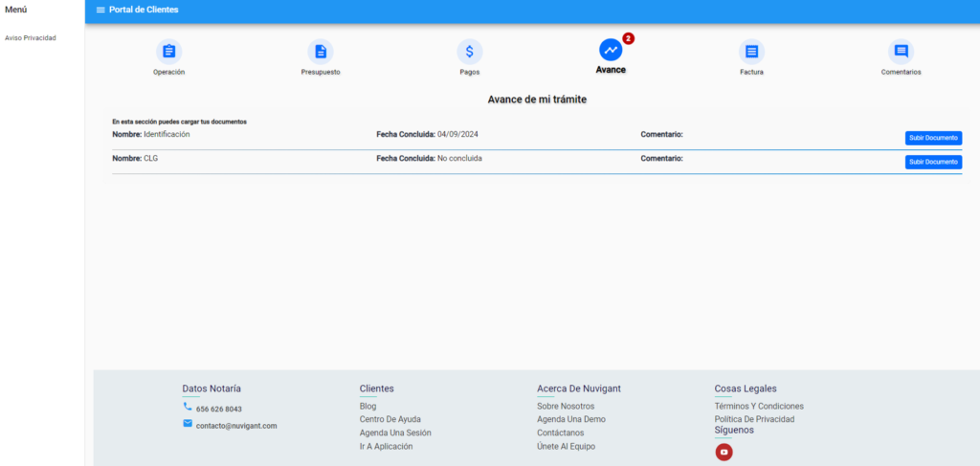980x466 pixels.
Task: Click the Factura list icon
Action: (x=751, y=52)
